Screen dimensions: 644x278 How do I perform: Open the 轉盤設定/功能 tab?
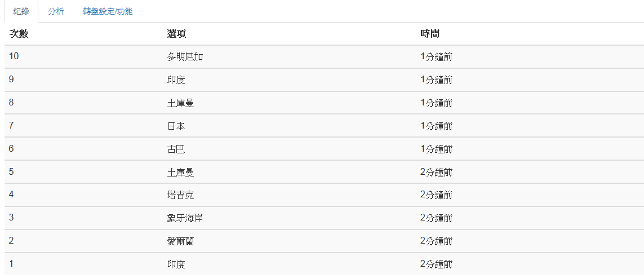pyautogui.click(x=108, y=11)
